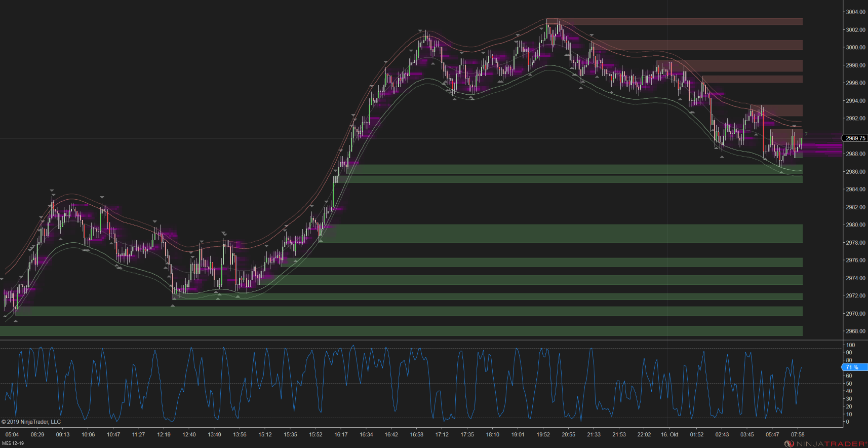
Task: Click the current price marker 2989.75
Action: point(855,138)
